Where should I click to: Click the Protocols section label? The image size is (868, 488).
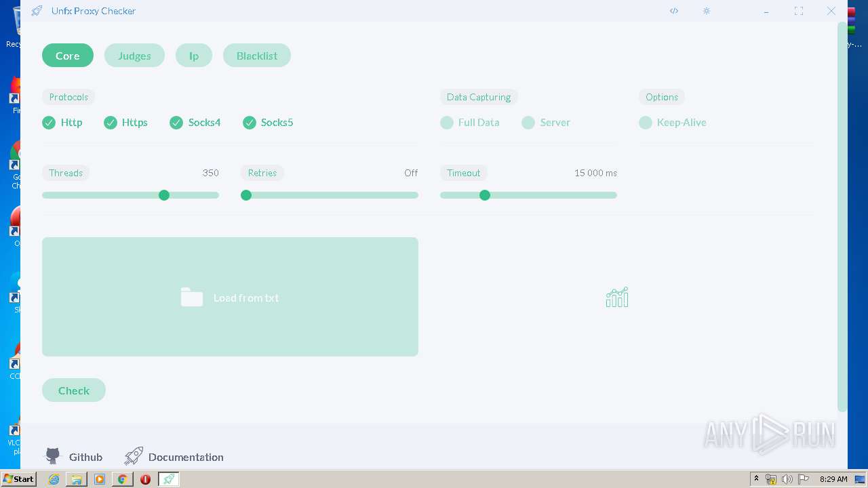click(68, 97)
